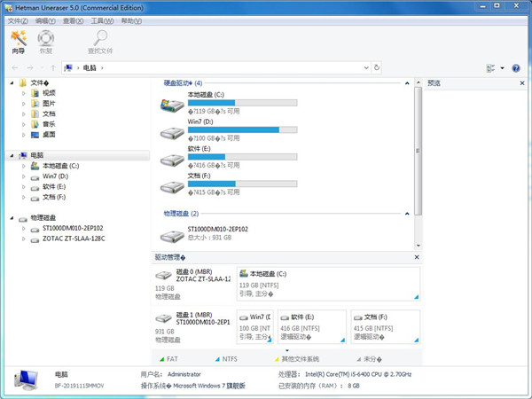This screenshot has height=399, width=532.
Task: Select Win7 (D:) in the left tree
Action: (x=54, y=176)
